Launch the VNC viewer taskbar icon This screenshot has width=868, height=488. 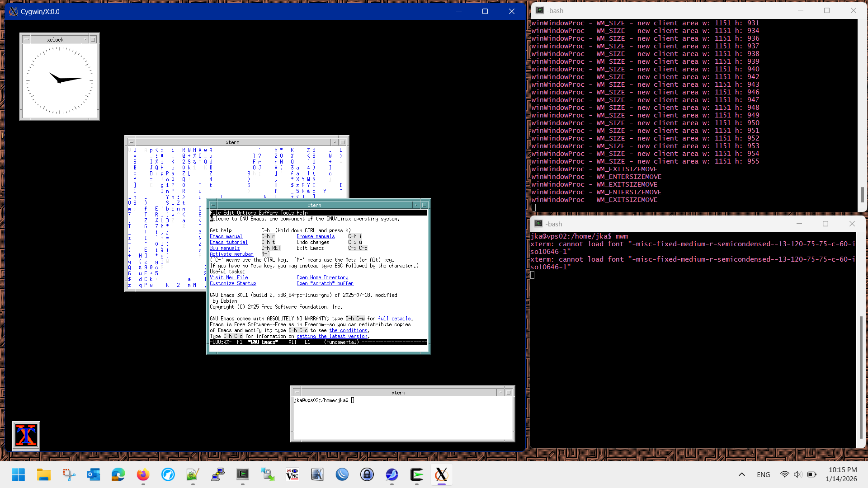(x=292, y=474)
